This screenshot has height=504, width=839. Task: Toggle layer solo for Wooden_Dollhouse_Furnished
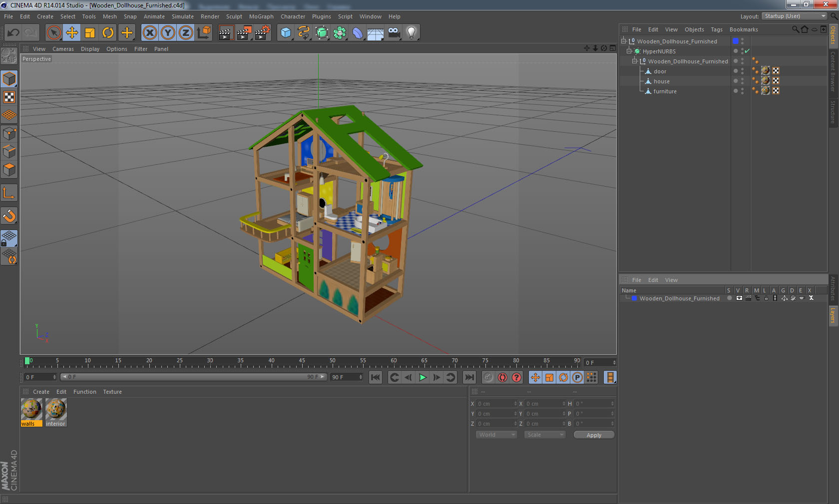pos(730,298)
